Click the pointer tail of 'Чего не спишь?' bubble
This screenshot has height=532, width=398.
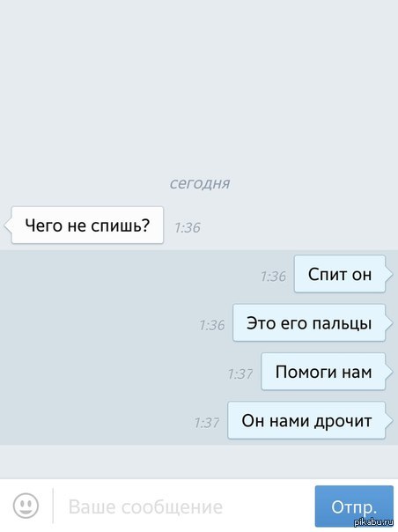(x=7, y=225)
